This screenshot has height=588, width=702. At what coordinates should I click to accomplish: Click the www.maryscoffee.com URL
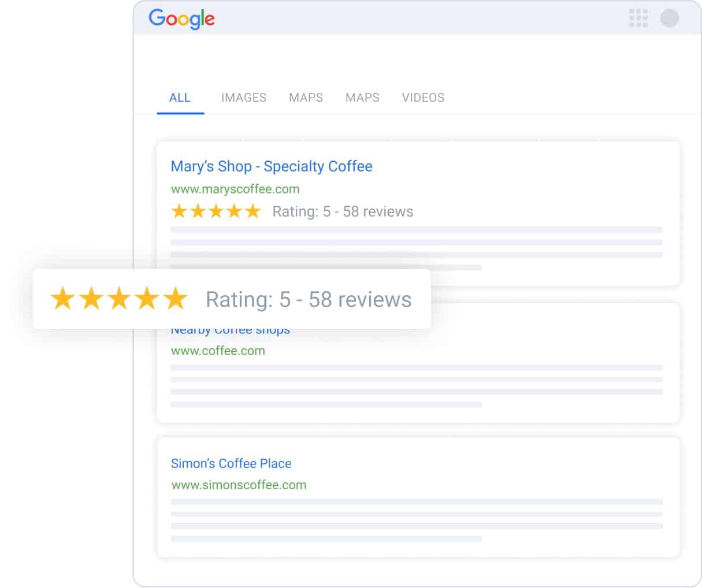235,189
